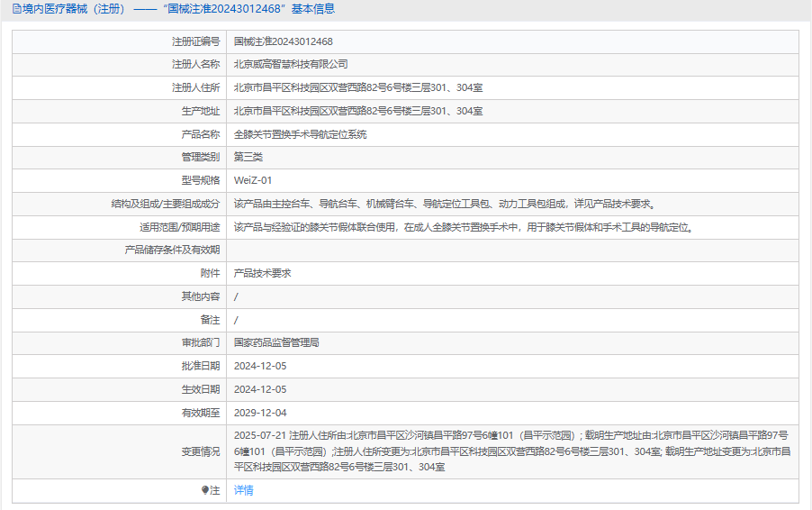Click the address value in the 生产地址 row

(357, 111)
